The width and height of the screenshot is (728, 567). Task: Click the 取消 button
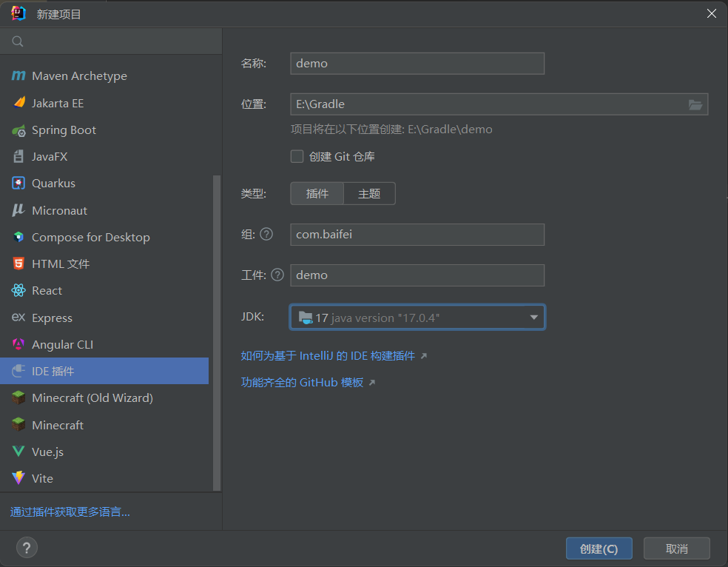pos(676,549)
